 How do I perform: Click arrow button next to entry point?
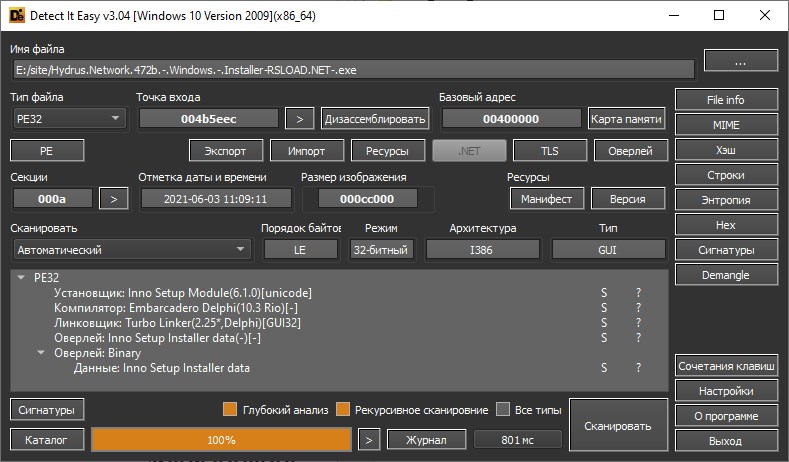click(299, 119)
